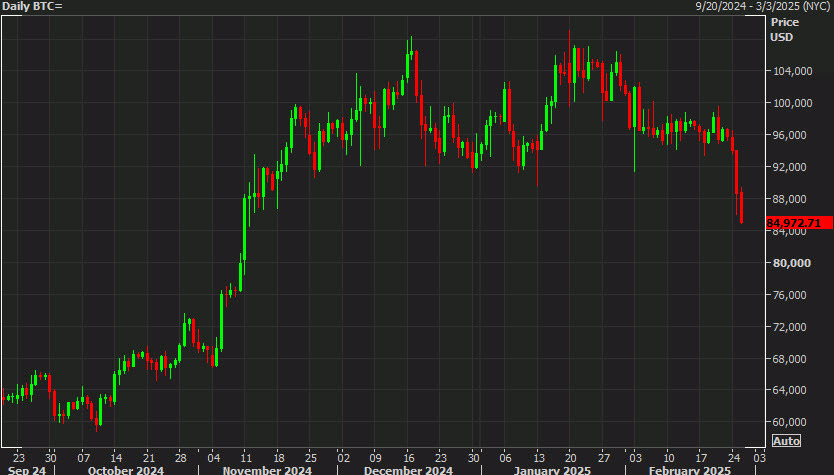Click the Sep 24 label on time axis

pos(24,469)
